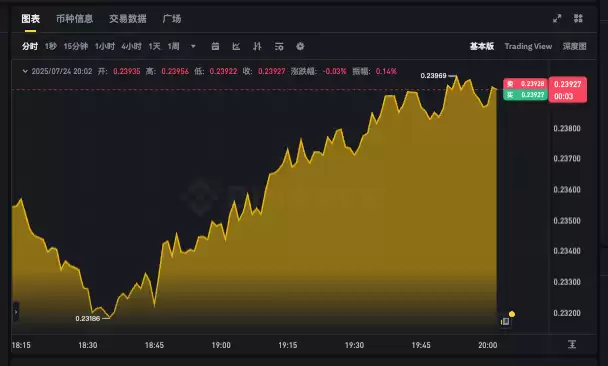Click the current price 0.23927 label
The height and width of the screenshot is (366, 608).
coord(568,84)
